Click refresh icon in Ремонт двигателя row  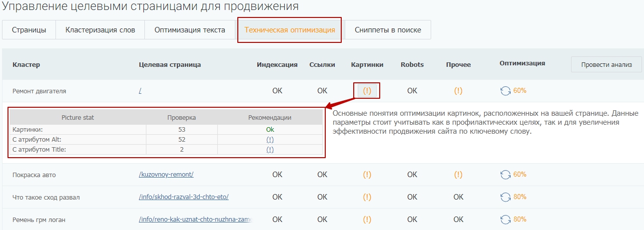click(x=506, y=91)
